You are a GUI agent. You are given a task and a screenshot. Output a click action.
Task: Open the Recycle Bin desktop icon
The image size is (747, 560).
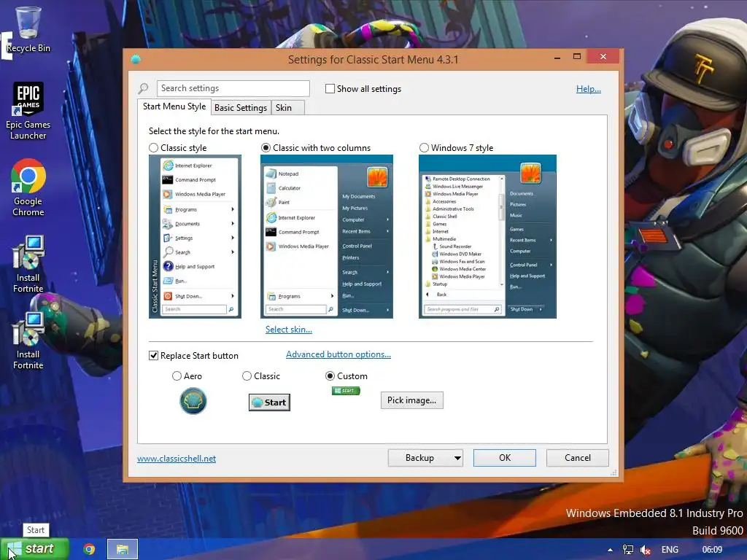28,29
